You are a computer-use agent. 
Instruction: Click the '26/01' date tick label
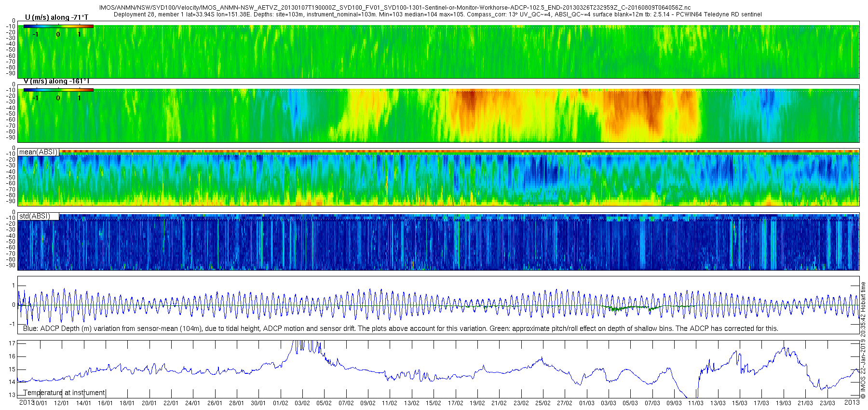[x=215, y=403]
